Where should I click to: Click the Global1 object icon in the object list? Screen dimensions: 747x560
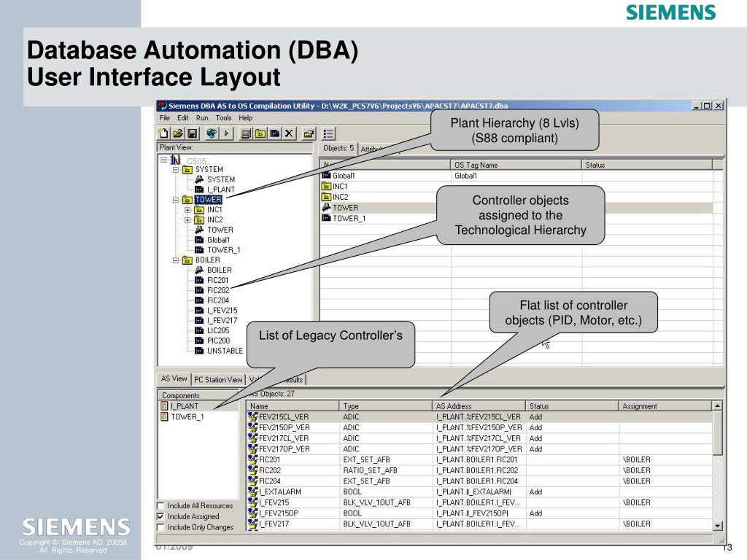coord(326,175)
